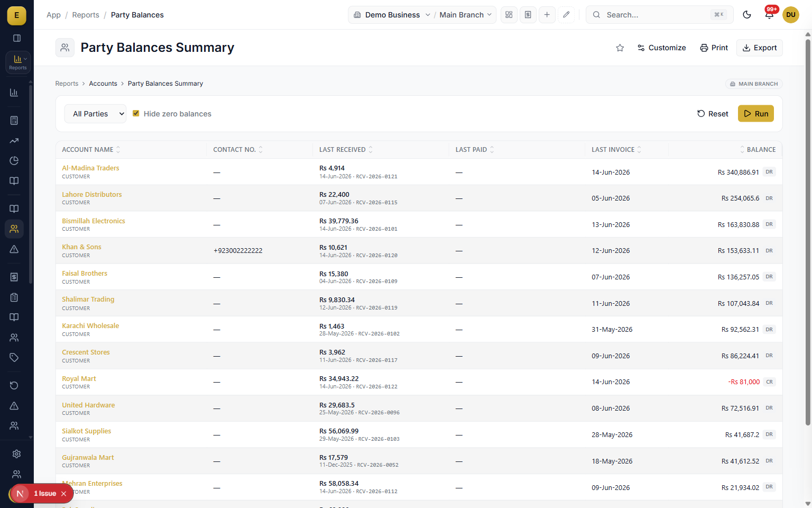The image size is (812, 508).
Task: Open the pie chart icon in the sidebar
Action: coord(14,161)
